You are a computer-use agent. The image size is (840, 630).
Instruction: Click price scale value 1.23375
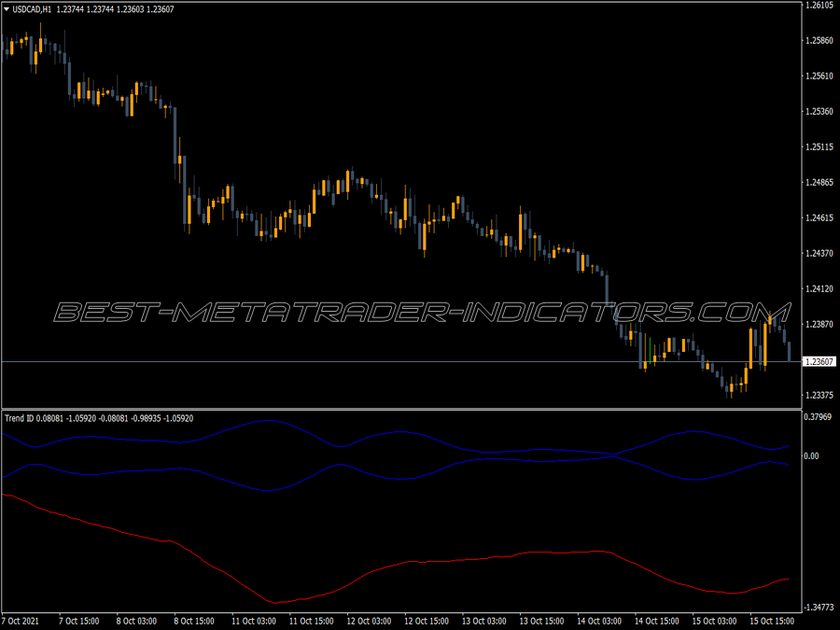point(819,395)
